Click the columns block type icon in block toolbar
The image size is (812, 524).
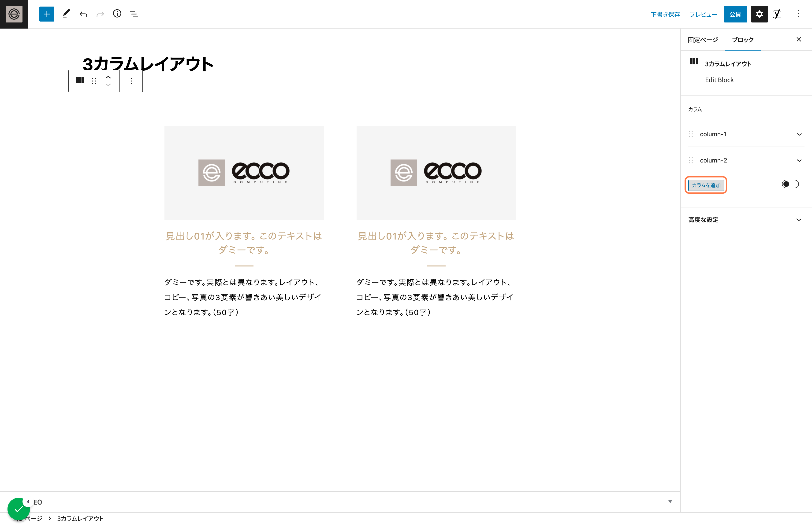click(x=80, y=81)
